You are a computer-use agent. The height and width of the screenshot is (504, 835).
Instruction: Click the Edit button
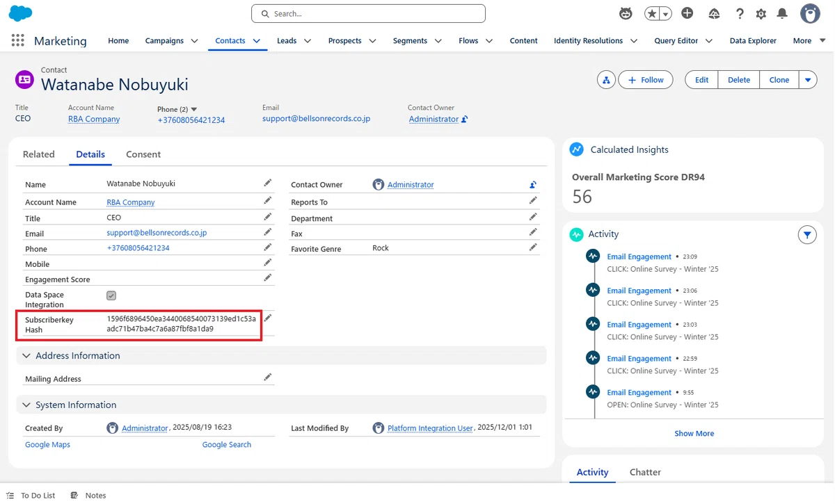(x=701, y=80)
